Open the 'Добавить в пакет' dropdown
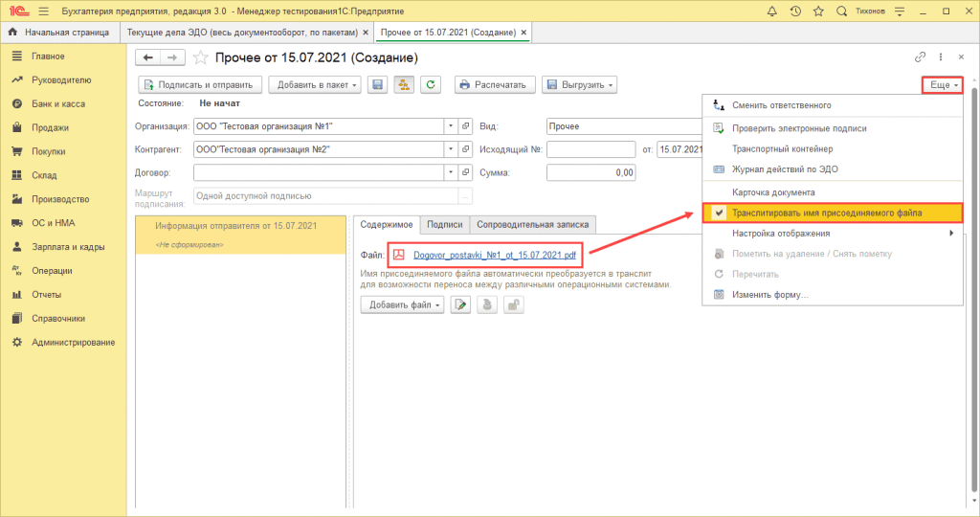980x517 pixels. pyautogui.click(x=315, y=84)
